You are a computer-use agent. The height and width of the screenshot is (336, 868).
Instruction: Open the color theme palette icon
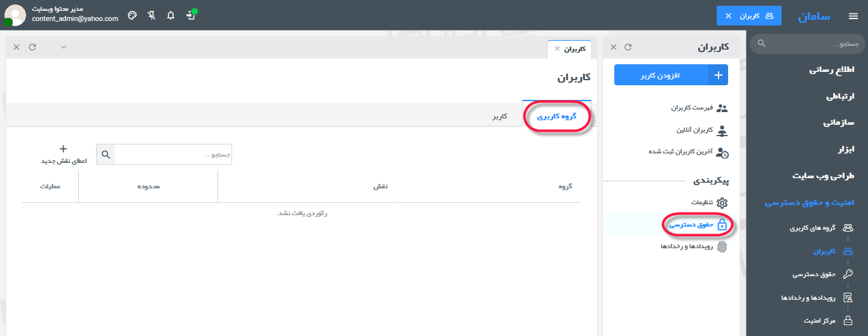pos(132,15)
